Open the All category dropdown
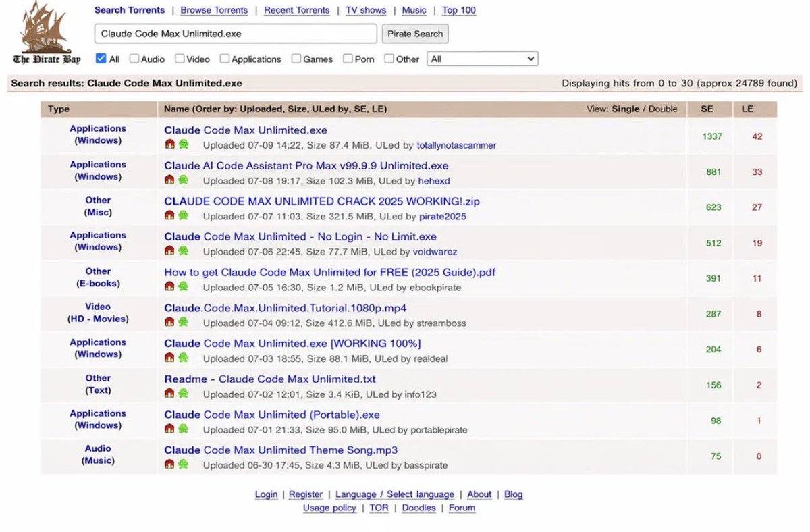The height and width of the screenshot is (532, 810). pyautogui.click(x=482, y=59)
